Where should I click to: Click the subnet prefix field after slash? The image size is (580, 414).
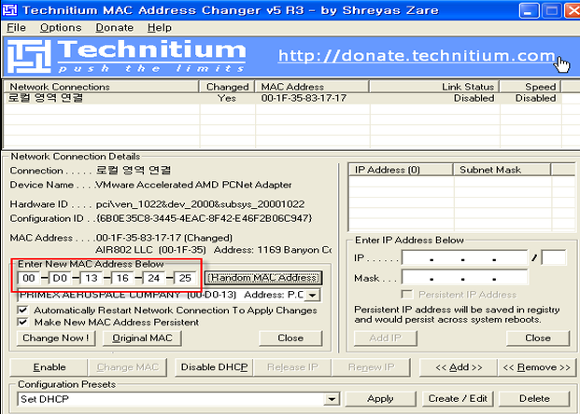point(553,258)
